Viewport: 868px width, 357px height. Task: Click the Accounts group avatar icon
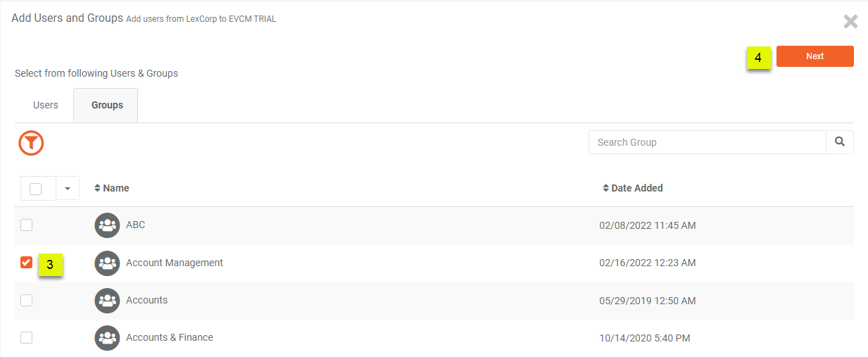coord(107,301)
